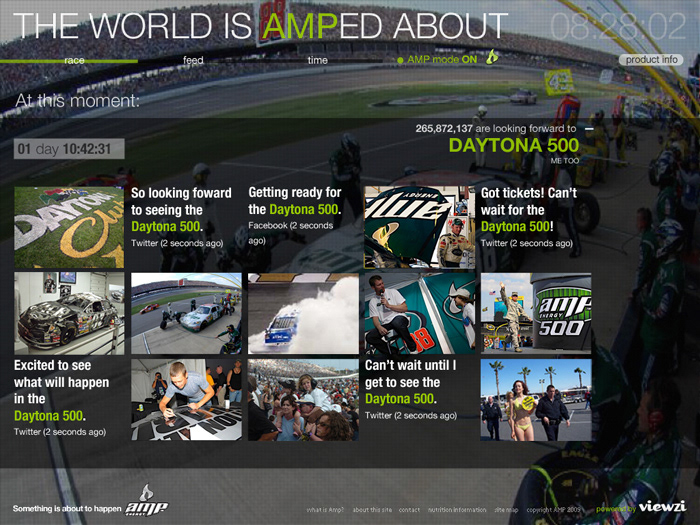
Task: Open the pit stop crew photo
Action: pyautogui.click(x=186, y=313)
